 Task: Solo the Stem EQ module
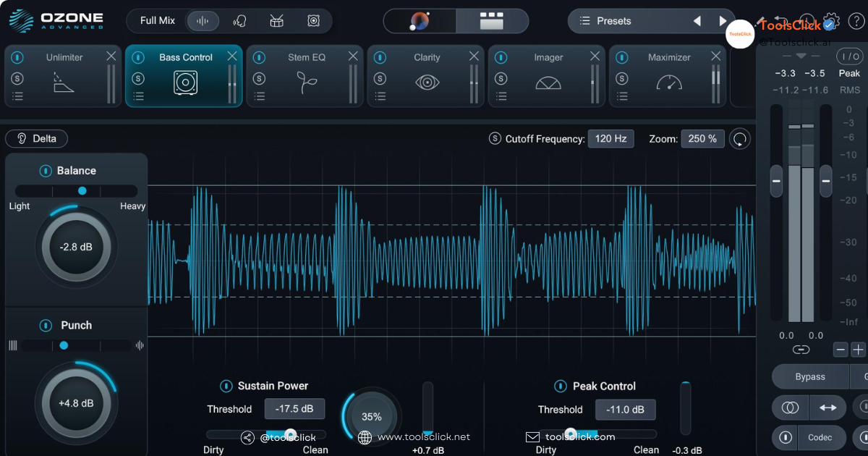(259, 78)
